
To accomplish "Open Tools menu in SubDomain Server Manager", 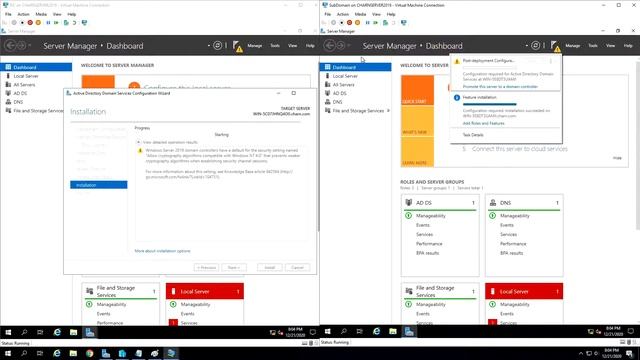I will [593, 46].
